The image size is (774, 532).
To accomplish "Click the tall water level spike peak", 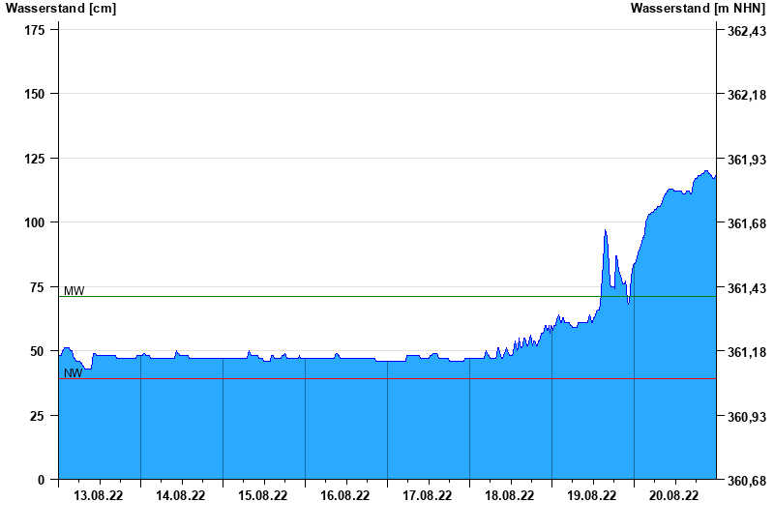I will 605,231.
